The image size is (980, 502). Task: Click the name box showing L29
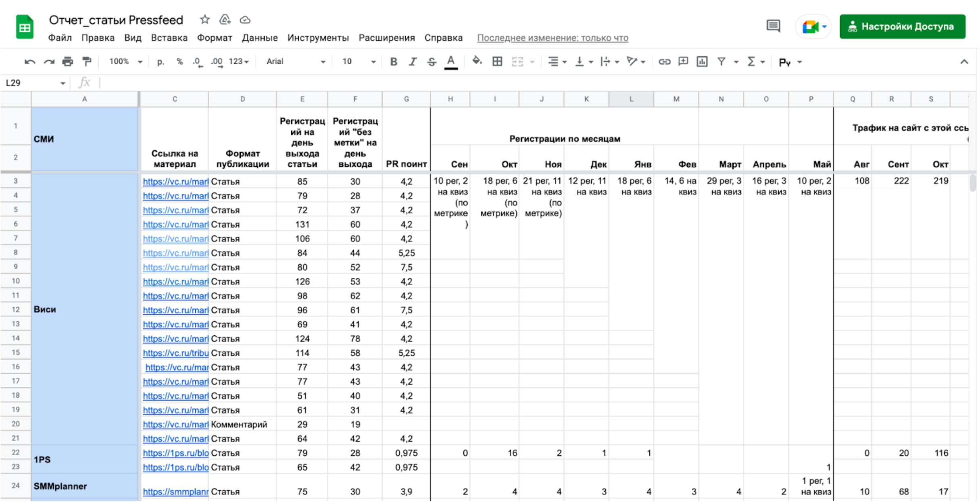point(35,83)
